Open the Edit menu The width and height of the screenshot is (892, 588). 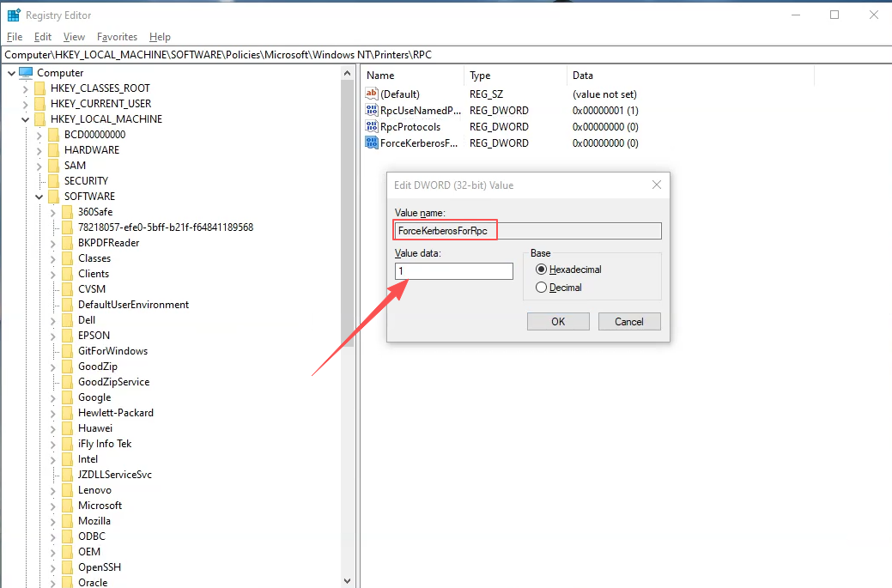pyautogui.click(x=43, y=37)
